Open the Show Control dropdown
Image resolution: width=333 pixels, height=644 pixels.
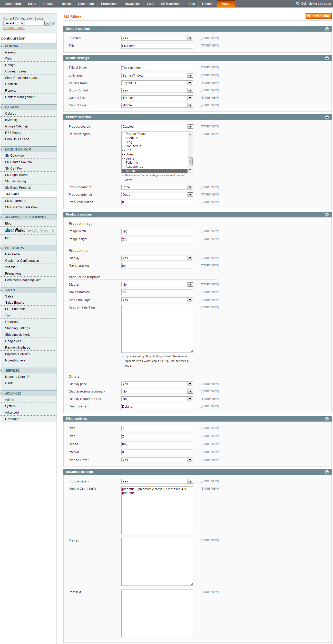click(x=157, y=90)
